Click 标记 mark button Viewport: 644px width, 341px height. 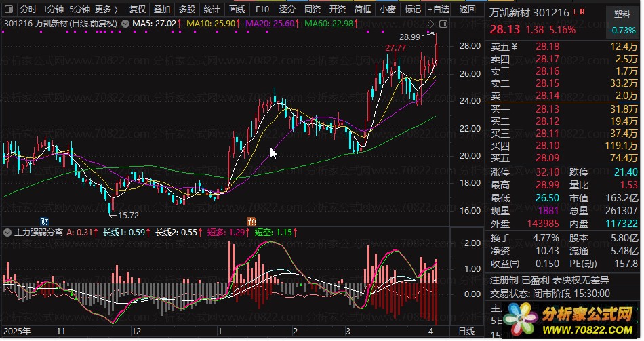(x=412, y=9)
